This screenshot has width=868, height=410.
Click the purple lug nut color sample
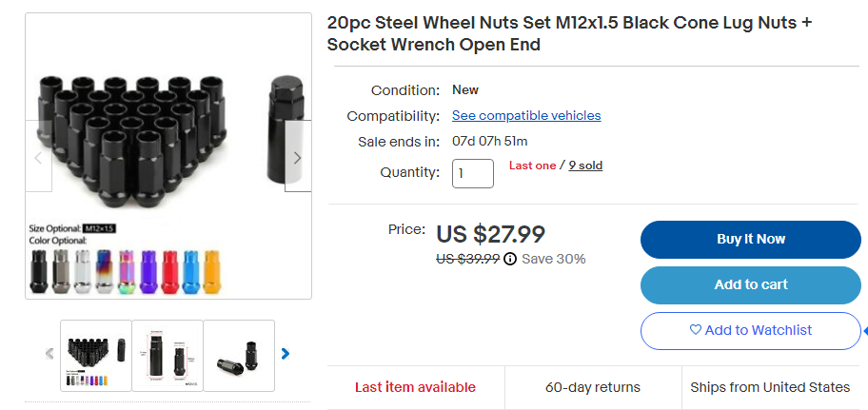(149, 272)
